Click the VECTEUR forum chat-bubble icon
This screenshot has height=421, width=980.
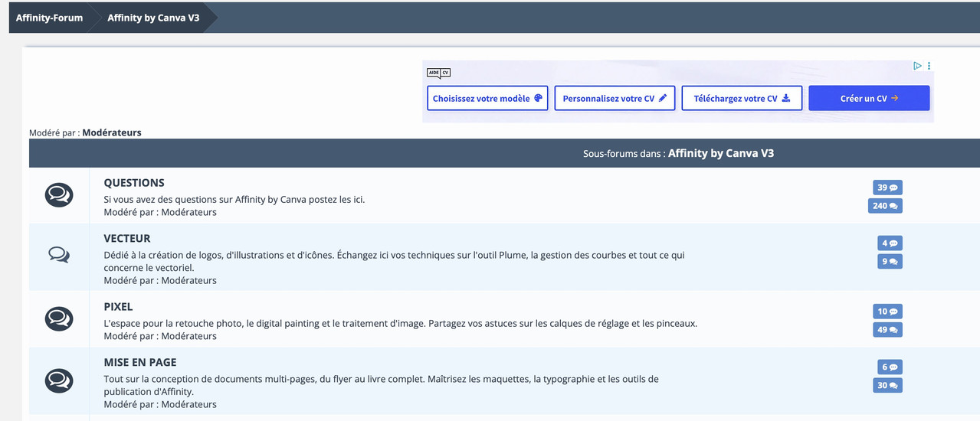[59, 255]
